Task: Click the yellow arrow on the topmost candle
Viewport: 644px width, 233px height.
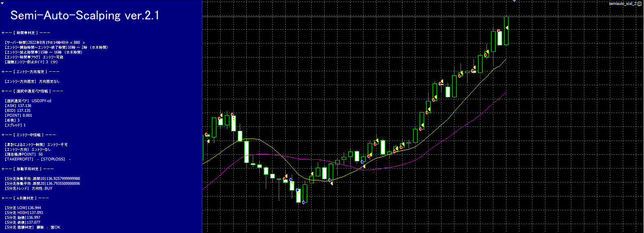Action: pos(507,28)
